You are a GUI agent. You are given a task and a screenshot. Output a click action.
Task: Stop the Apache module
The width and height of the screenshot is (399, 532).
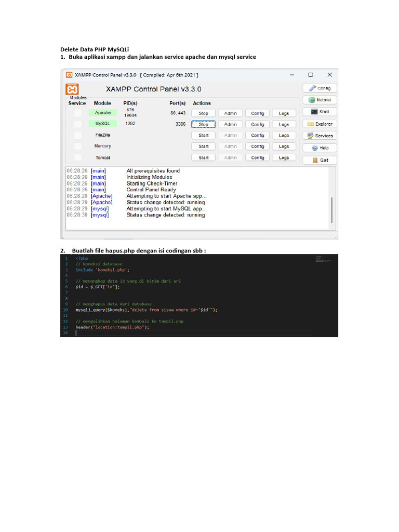pos(203,113)
